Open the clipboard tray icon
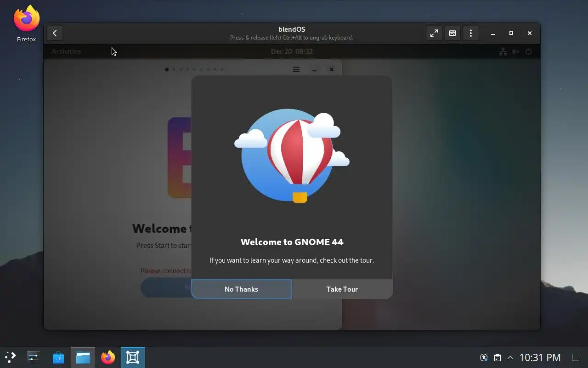This screenshot has height=368, width=588. [x=497, y=357]
